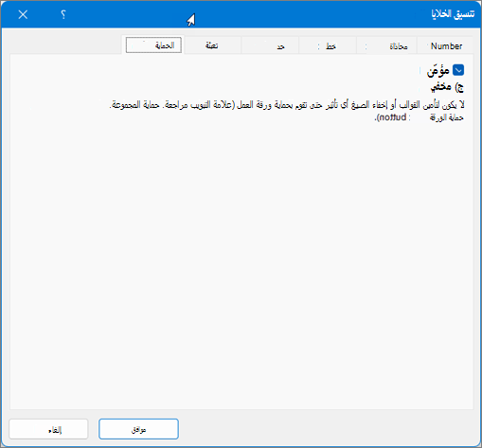Open help with the question mark icon
The height and width of the screenshot is (448, 482).
pyautogui.click(x=63, y=14)
